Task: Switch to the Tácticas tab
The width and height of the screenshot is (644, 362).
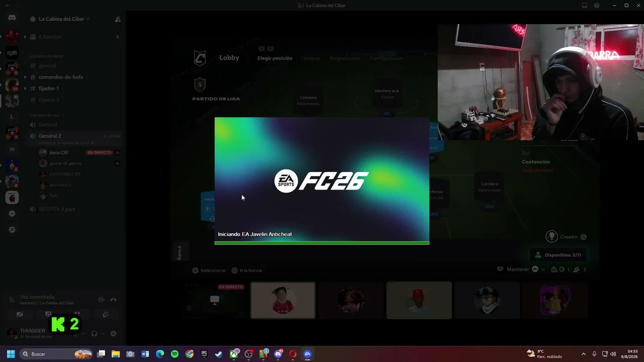Action: [310, 58]
